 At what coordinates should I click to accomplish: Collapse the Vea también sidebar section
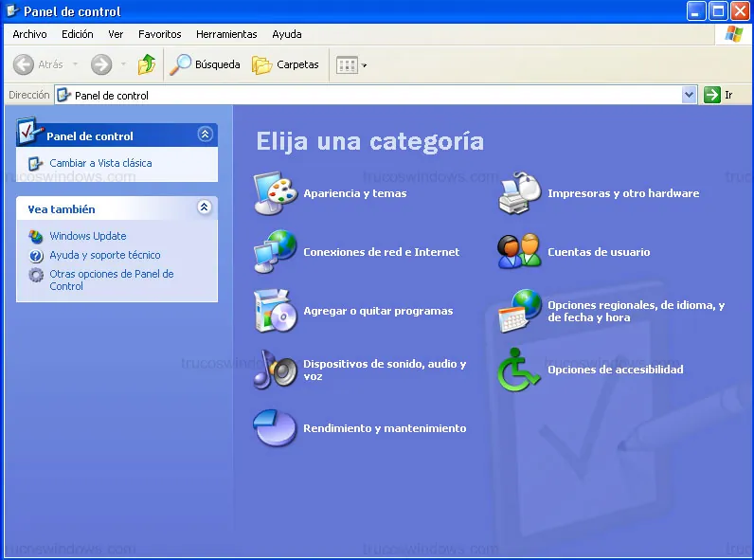[205, 208]
